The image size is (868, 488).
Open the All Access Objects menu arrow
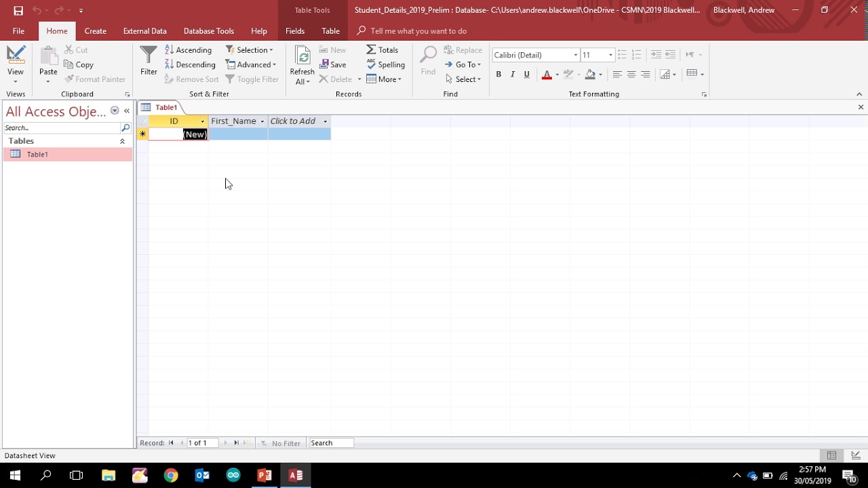115,110
